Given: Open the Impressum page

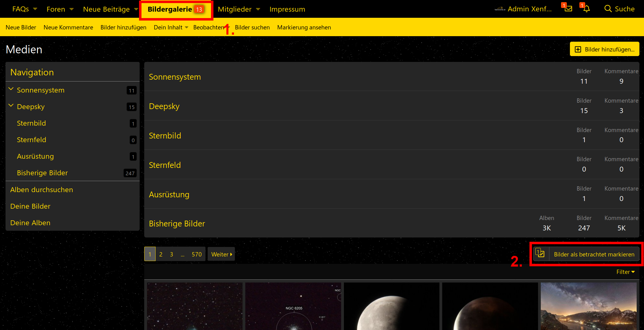Looking at the screenshot, I should tap(287, 9).
